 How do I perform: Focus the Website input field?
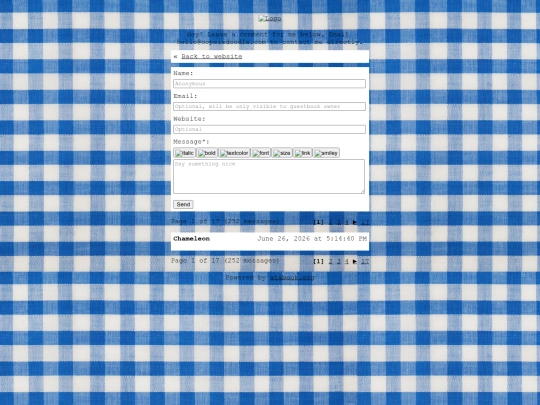point(269,129)
